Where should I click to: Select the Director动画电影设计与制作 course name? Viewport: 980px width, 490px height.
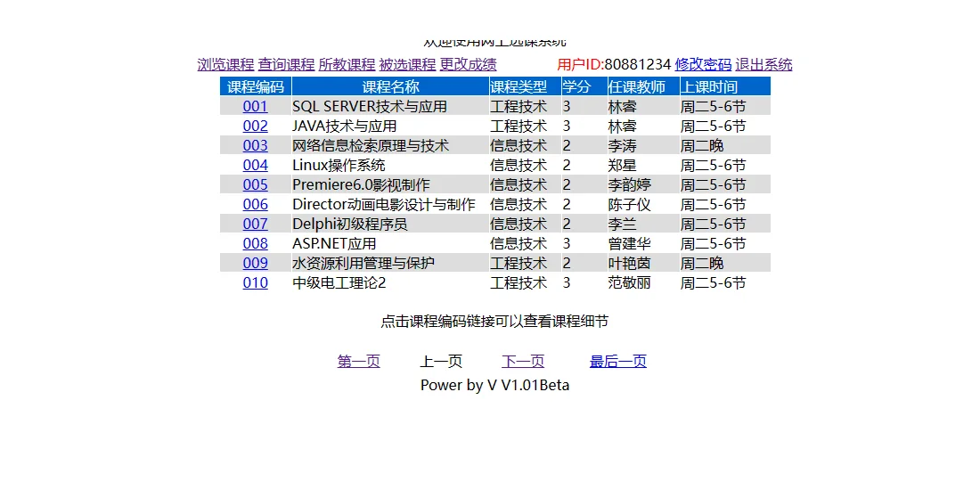pyautogui.click(x=384, y=204)
